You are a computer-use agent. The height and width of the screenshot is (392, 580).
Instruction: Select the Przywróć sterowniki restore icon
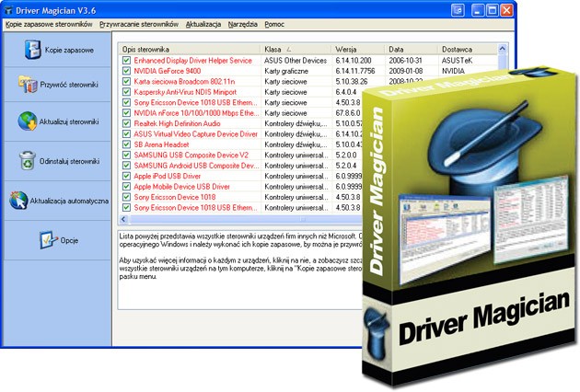(x=28, y=84)
